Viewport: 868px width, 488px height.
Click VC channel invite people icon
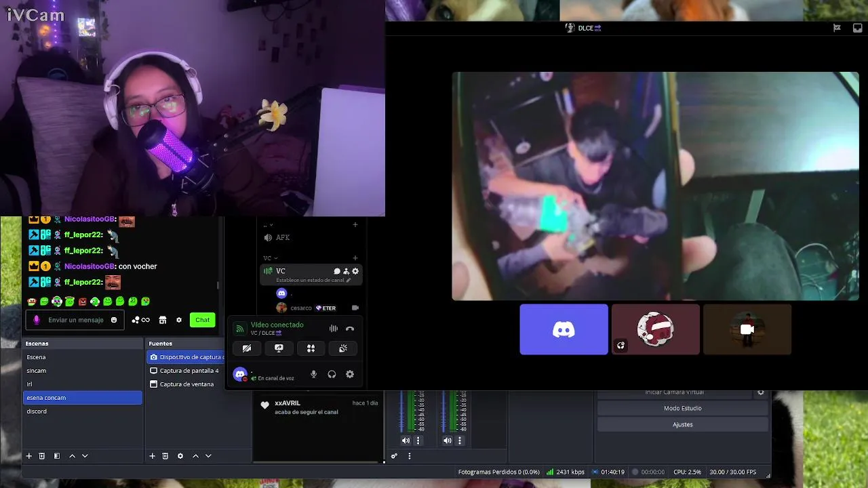coord(346,271)
